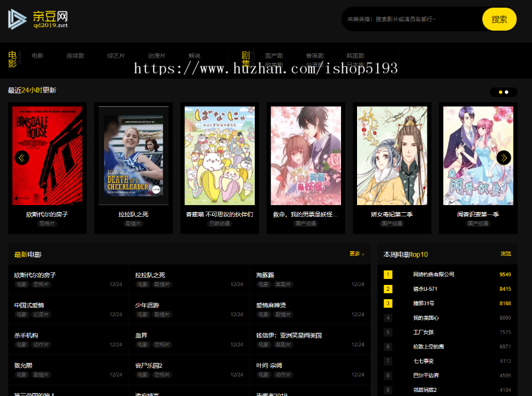The image size is (532, 396).
Task: Open the 电影 nav item
Action: tap(37, 56)
